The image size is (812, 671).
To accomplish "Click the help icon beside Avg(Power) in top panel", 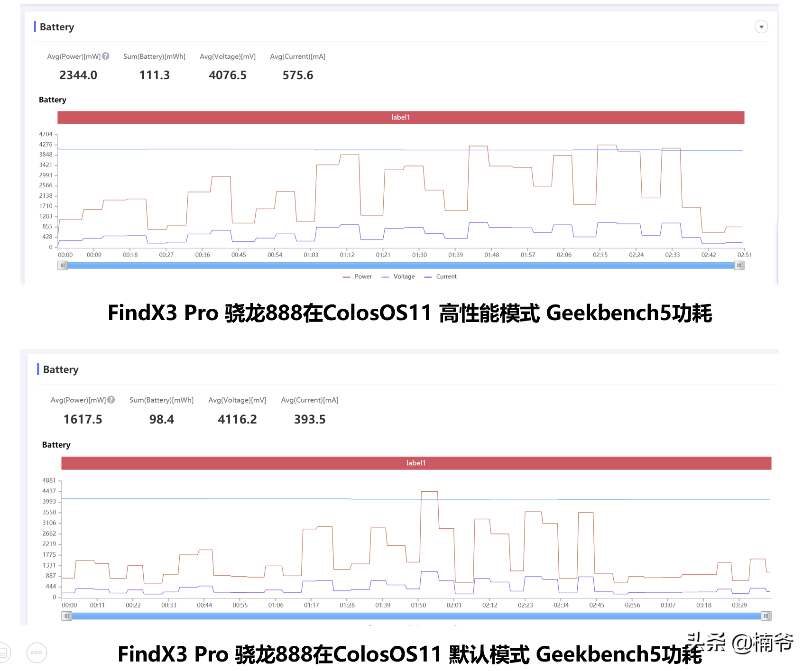I will pyautogui.click(x=105, y=56).
